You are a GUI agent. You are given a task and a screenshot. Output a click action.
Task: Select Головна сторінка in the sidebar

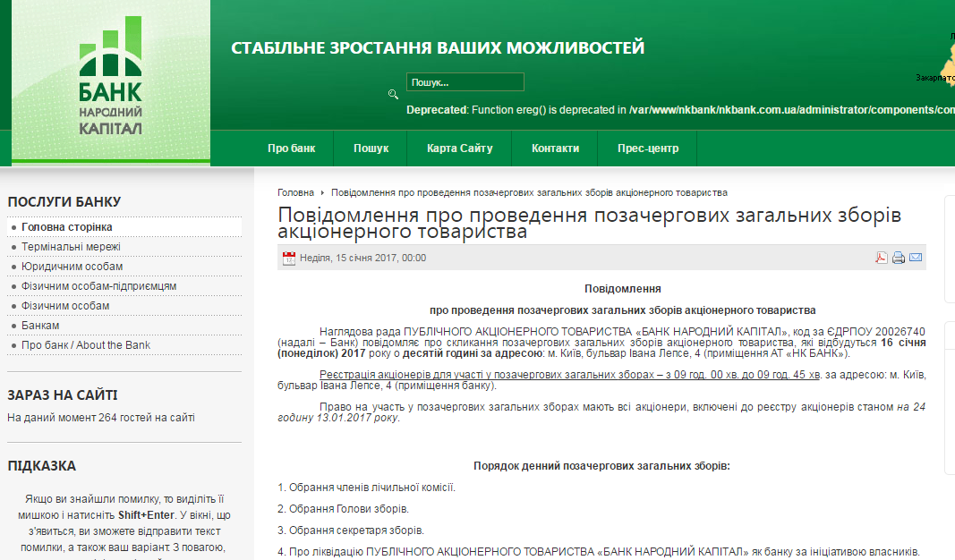pyautogui.click(x=124, y=227)
